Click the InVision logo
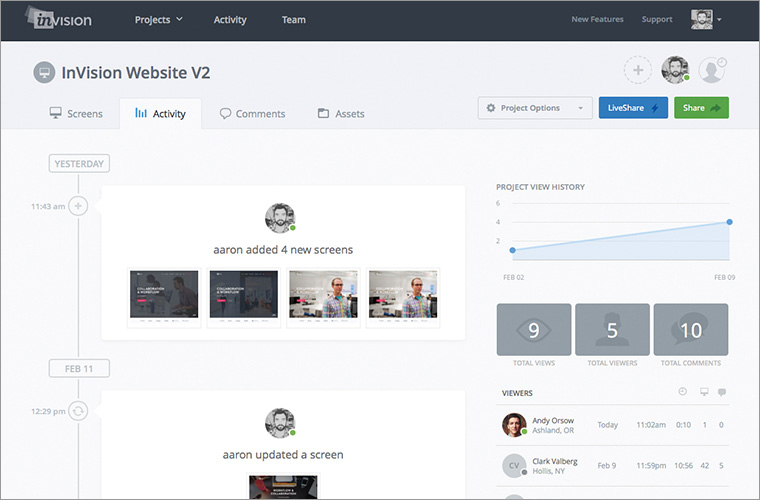 [59, 19]
